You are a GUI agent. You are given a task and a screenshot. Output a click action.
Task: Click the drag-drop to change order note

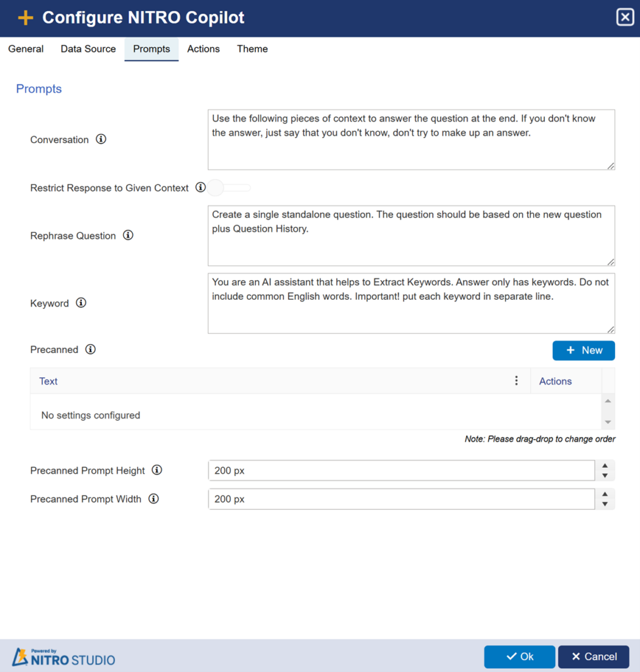(540, 439)
